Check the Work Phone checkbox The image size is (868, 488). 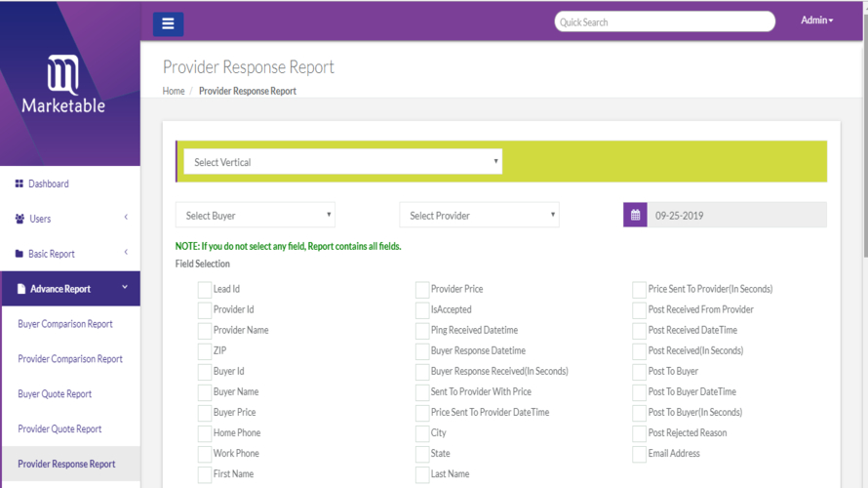204,453
